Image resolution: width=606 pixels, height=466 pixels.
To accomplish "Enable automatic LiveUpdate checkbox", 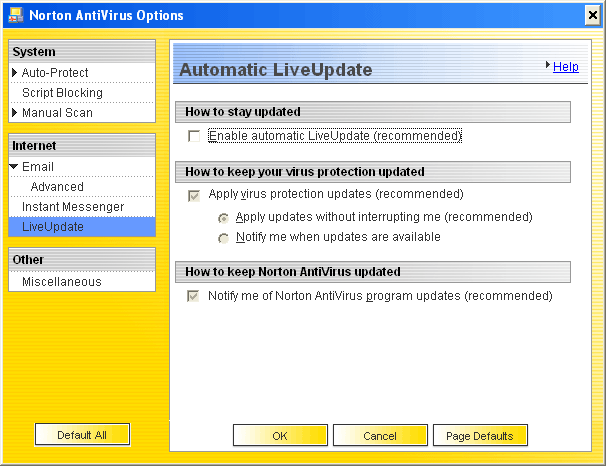I will (194, 135).
